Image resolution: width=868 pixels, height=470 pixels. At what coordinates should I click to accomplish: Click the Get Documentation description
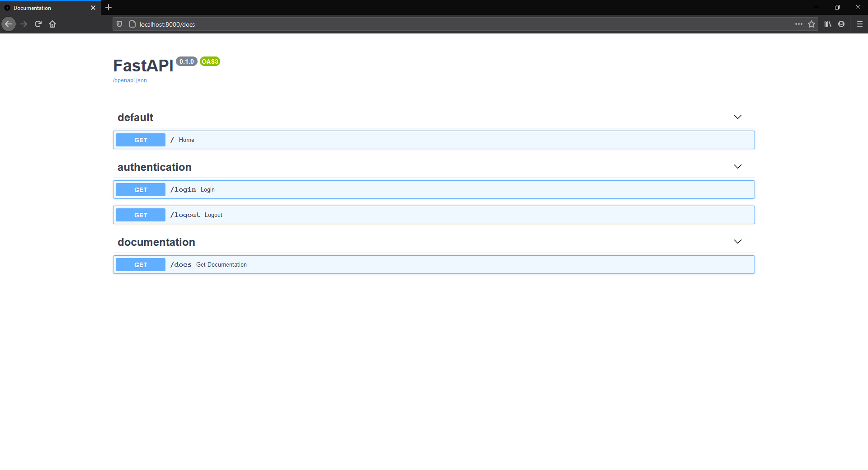(x=222, y=265)
